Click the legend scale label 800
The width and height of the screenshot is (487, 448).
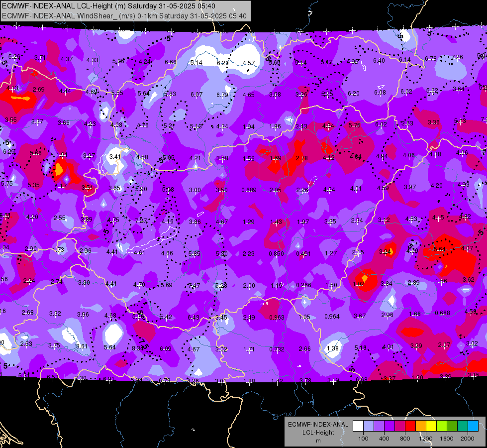[405, 439]
